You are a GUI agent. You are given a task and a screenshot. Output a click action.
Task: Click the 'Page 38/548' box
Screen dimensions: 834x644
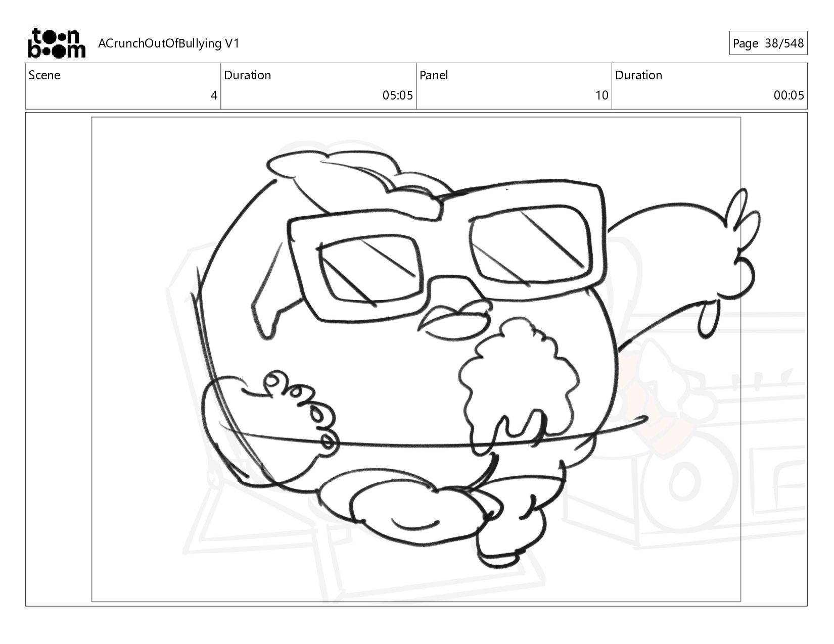(768, 43)
